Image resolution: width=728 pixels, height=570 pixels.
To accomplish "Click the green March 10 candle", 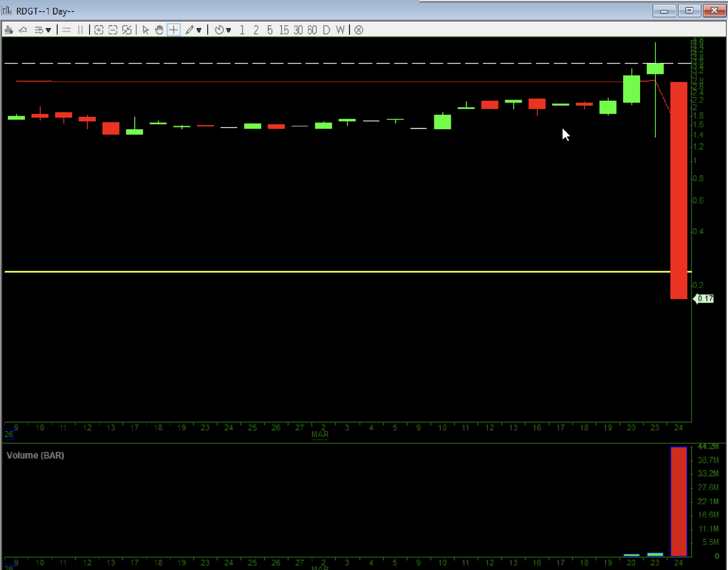I will tap(442, 121).
